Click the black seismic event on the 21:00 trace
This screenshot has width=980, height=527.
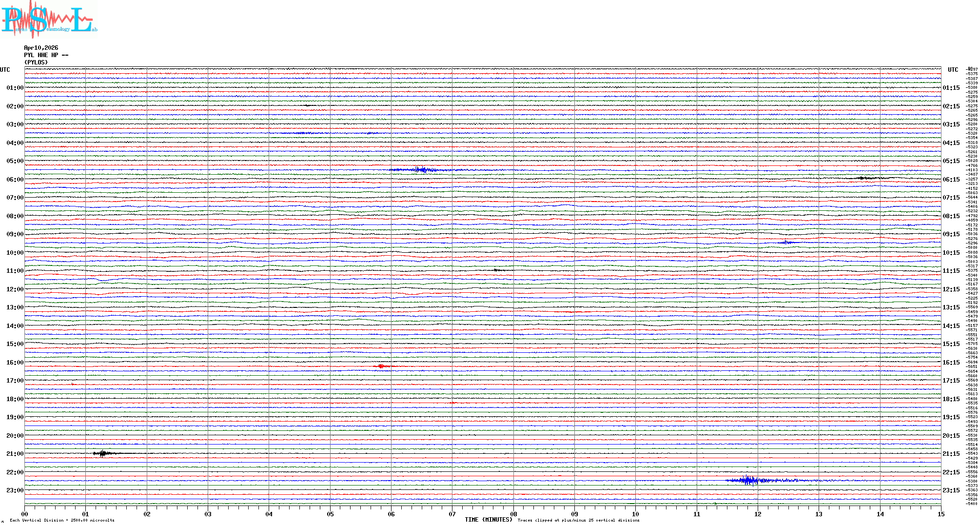102,453
